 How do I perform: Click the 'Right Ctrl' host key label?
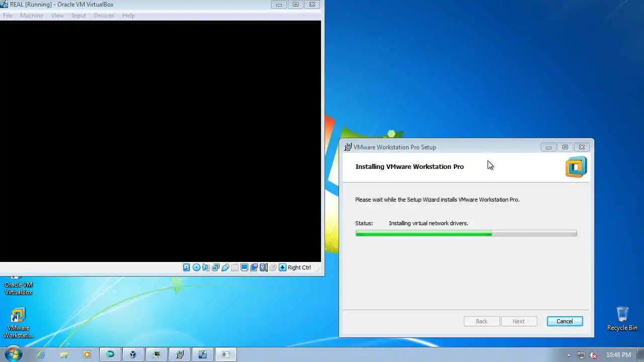click(x=299, y=267)
